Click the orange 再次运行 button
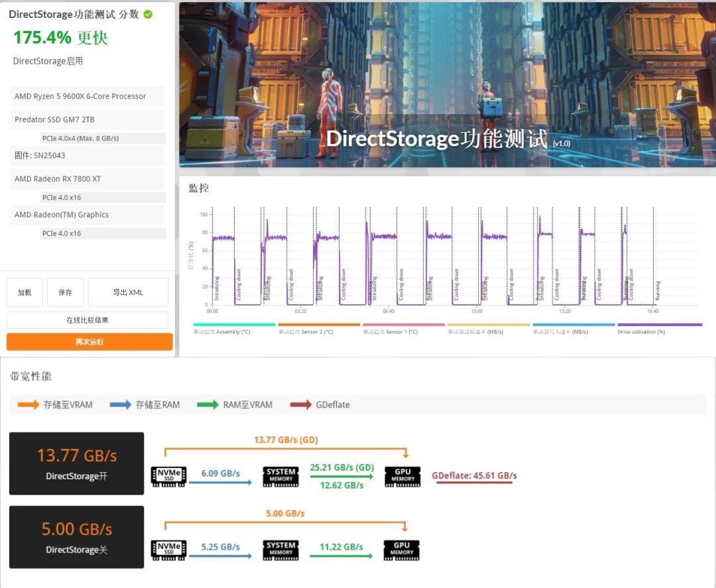Image resolution: width=716 pixels, height=588 pixels. click(x=89, y=341)
